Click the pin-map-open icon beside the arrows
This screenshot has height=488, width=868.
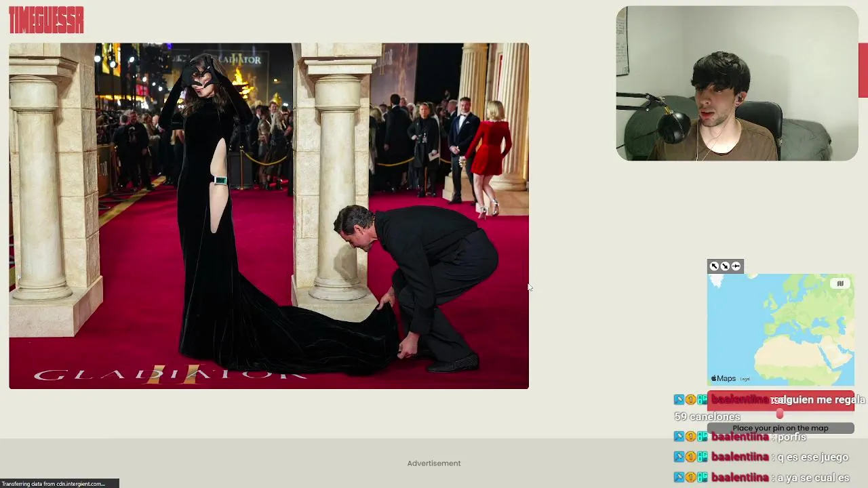[736, 266]
